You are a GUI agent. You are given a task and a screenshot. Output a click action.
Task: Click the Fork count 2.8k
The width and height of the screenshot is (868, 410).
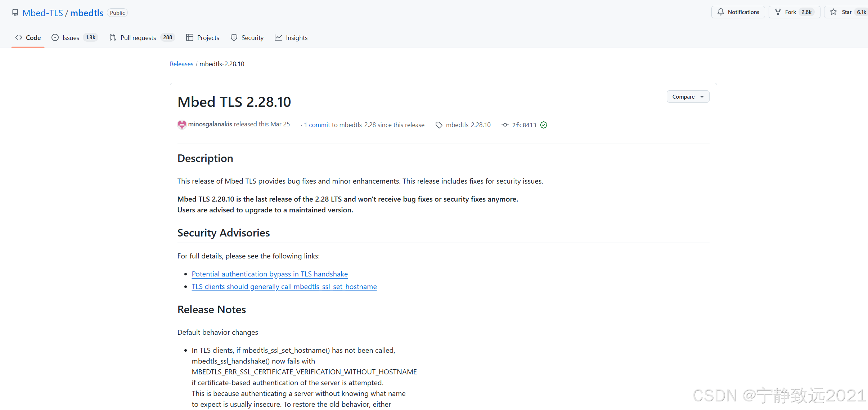point(806,12)
